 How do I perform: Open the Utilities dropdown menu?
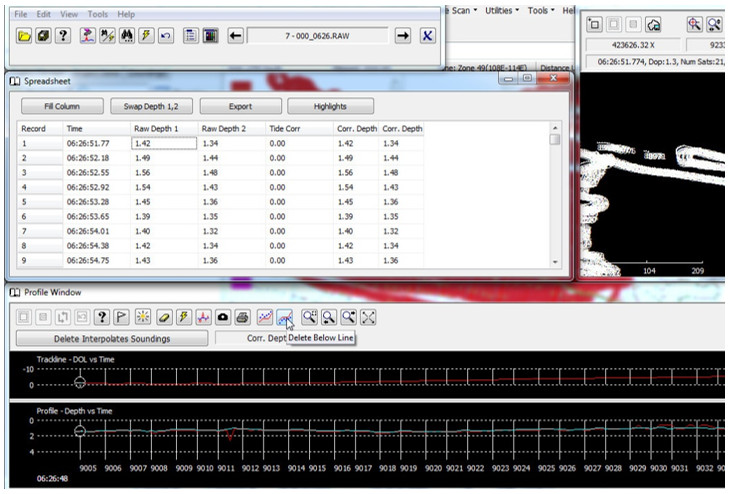pos(502,10)
